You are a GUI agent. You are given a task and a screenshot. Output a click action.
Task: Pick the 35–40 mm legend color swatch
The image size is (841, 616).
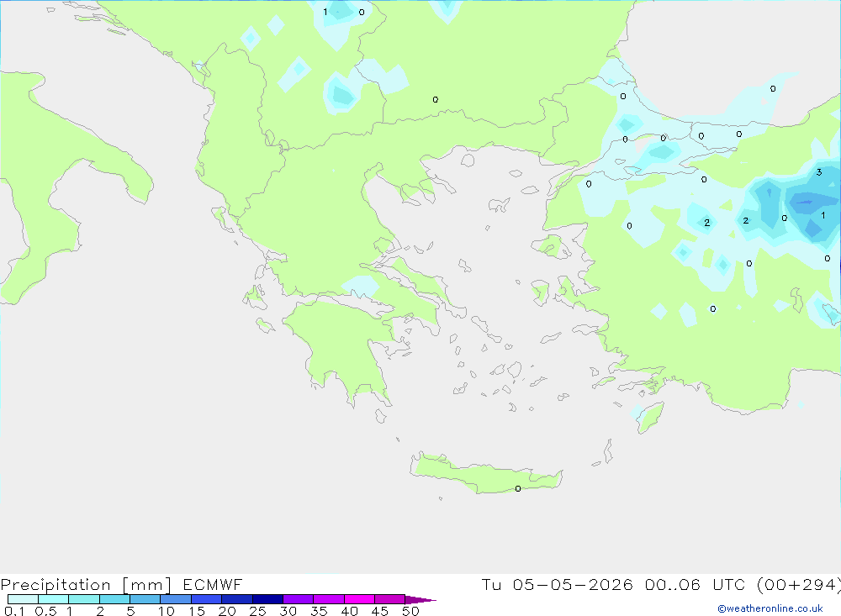click(328, 599)
